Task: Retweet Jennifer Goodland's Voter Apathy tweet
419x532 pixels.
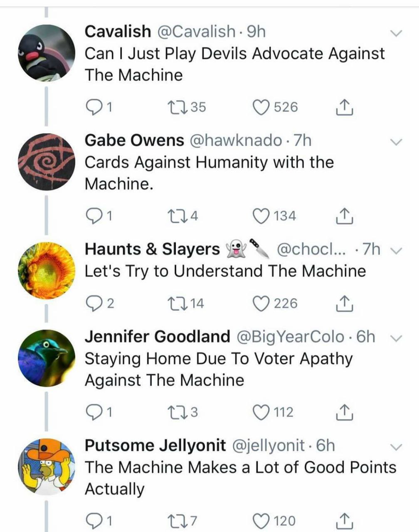Action: (173, 412)
